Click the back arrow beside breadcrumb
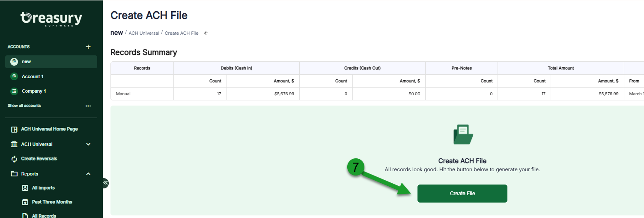Screen dimensions: 644x218 click(206, 33)
